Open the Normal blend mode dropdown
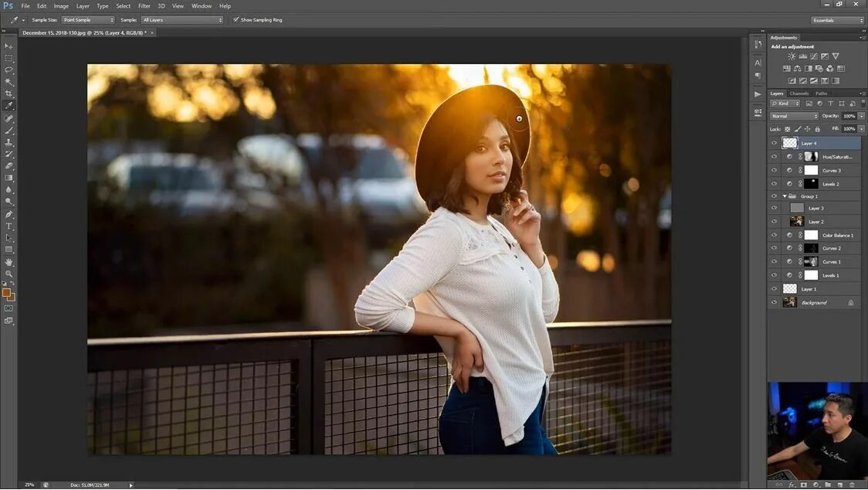 [x=794, y=116]
